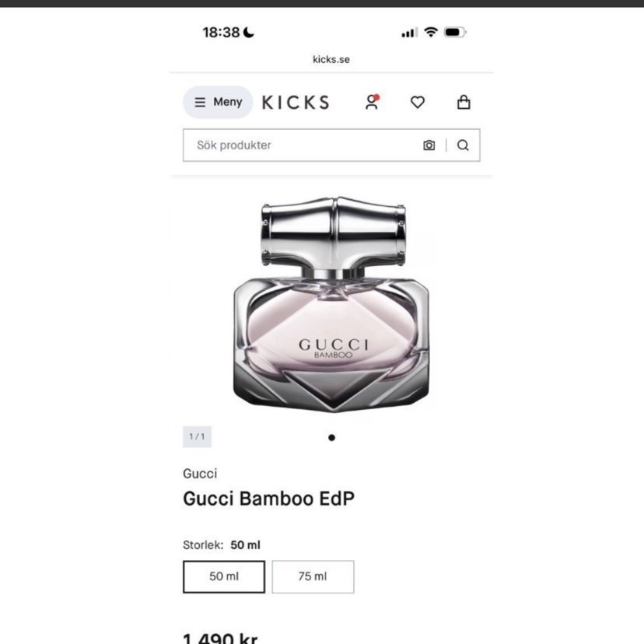Select the 50 ml size option
Viewport: 644px width, 644px height.
click(x=224, y=576)
